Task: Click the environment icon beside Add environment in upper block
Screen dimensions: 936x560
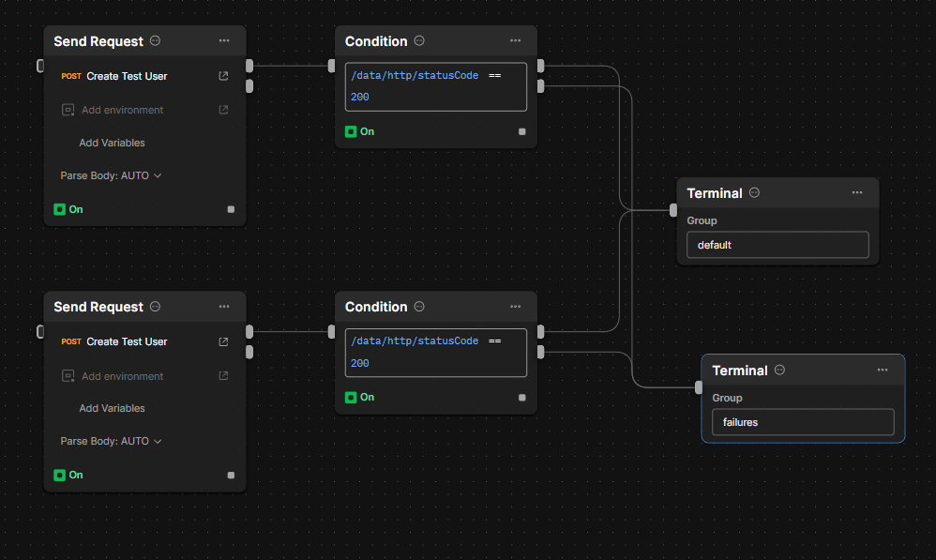Action: pos(68,110)
